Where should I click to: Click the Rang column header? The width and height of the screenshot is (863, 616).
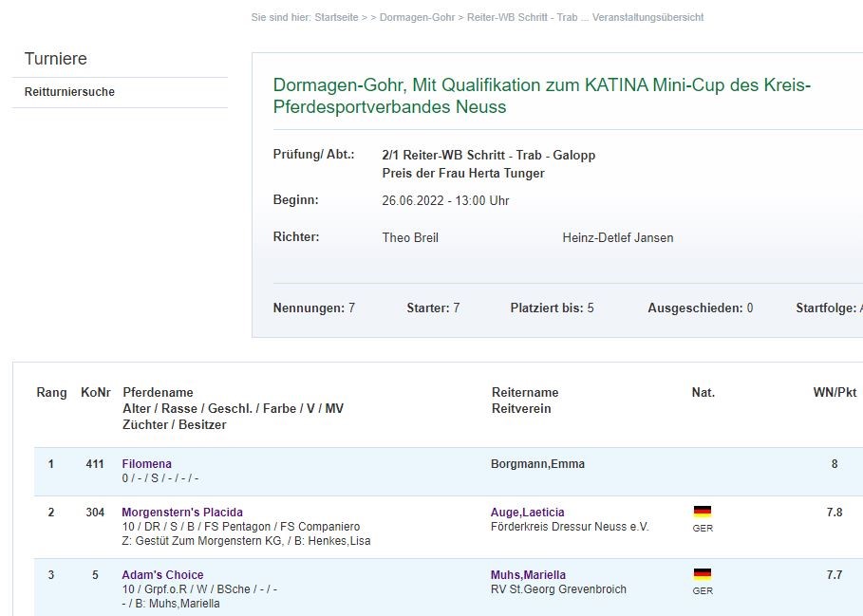coord(51,392)
